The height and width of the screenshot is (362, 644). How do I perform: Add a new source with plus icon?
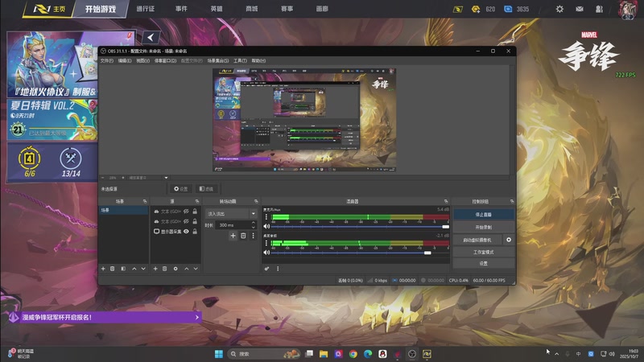(155, 268)
